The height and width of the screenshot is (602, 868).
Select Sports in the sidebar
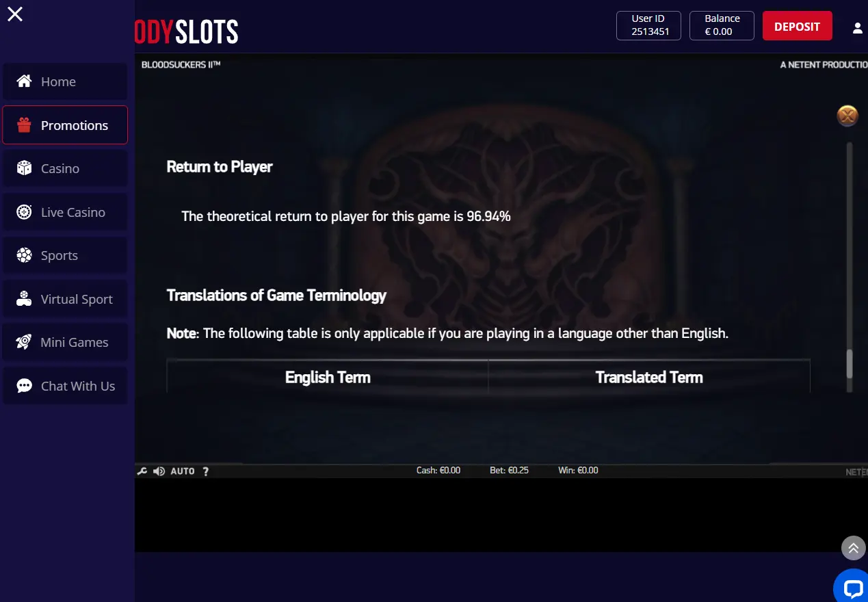pyautogui.click(x=65, y=255)
